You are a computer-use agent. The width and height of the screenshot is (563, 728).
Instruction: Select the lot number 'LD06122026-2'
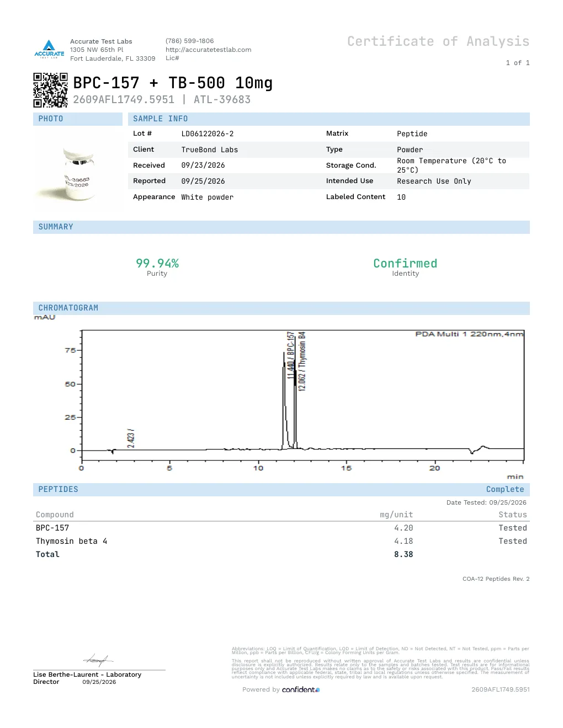[x=208, y=134]
